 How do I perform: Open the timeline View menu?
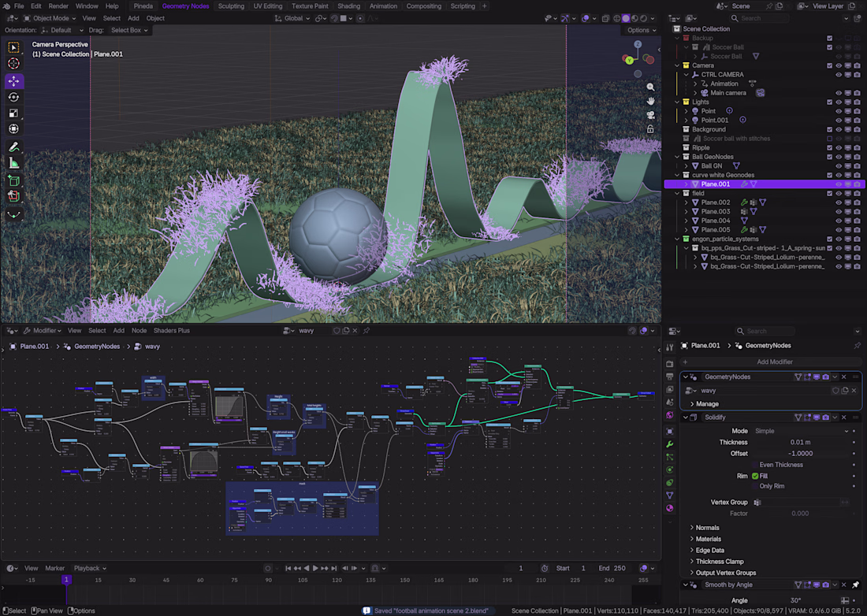[31, 568]
